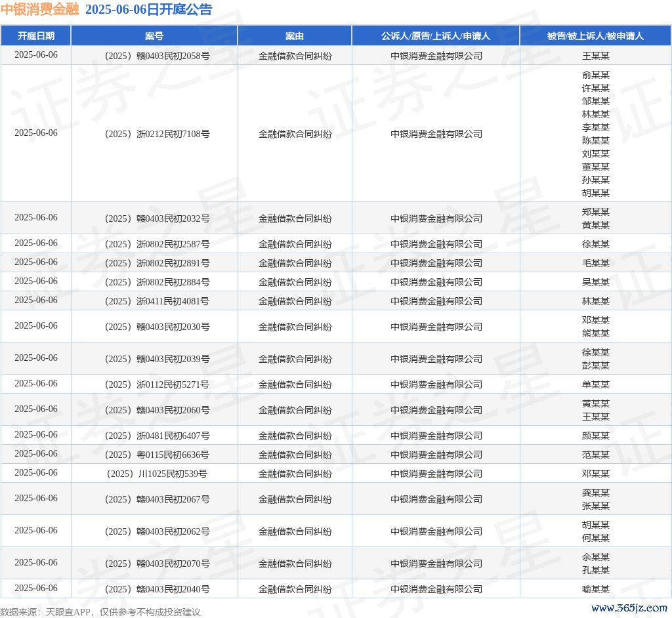Click case number 赣0403民初2060号
Screen dimensions: 672x618
157,410
